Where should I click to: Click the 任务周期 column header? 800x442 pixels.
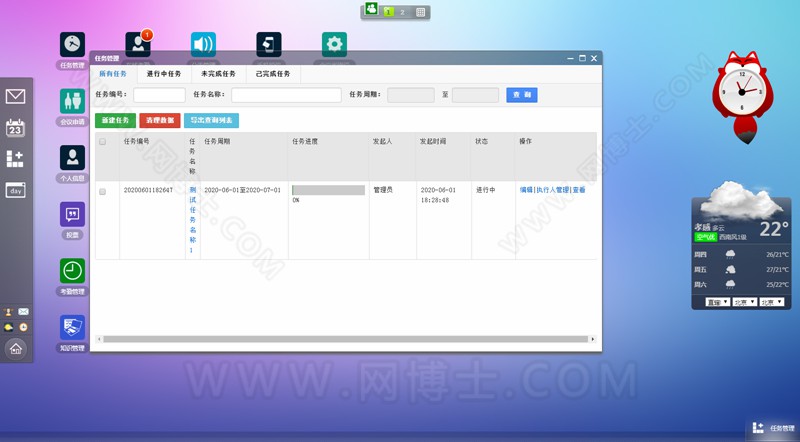(217, 141)
